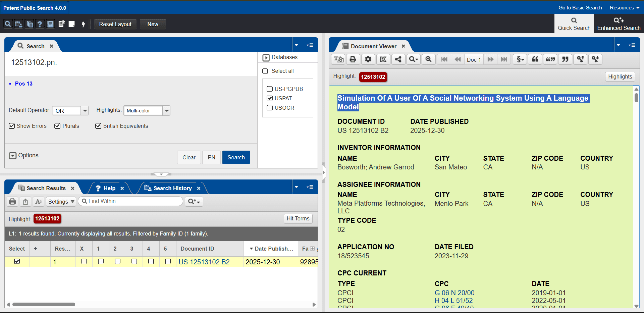644x313 pixels.
Task: Switch to Help tab
Action: pyautogui.click(x=109, y=188)
